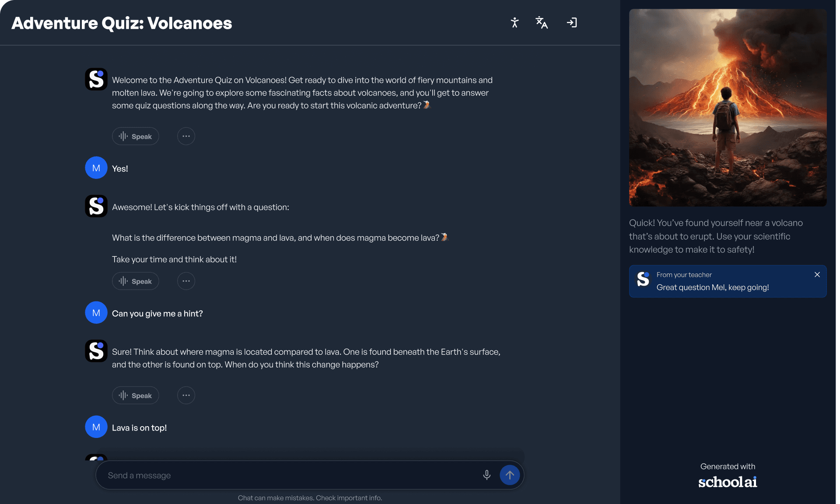
Task: Click Speak on the hint response
Action: (x=135, y=395)
